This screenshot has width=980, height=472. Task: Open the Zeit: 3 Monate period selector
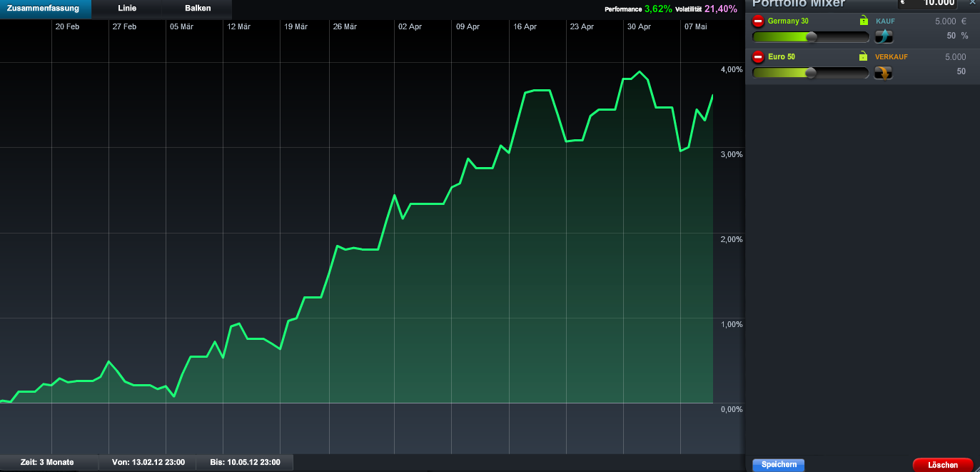point(47,462)
